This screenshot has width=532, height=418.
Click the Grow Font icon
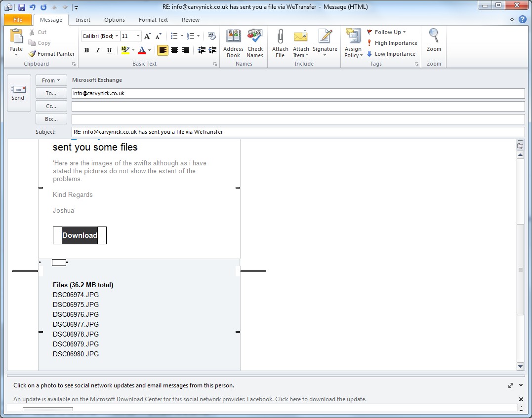(147, 36)
